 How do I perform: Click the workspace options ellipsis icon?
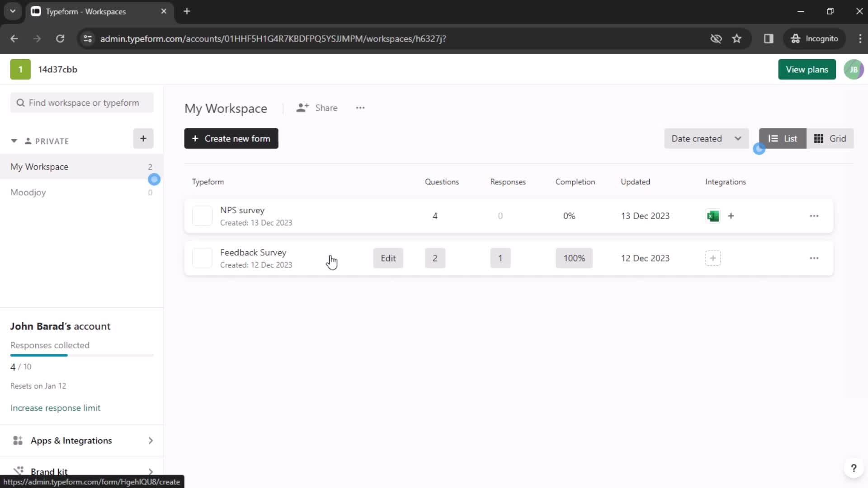[x=360, y=108]
